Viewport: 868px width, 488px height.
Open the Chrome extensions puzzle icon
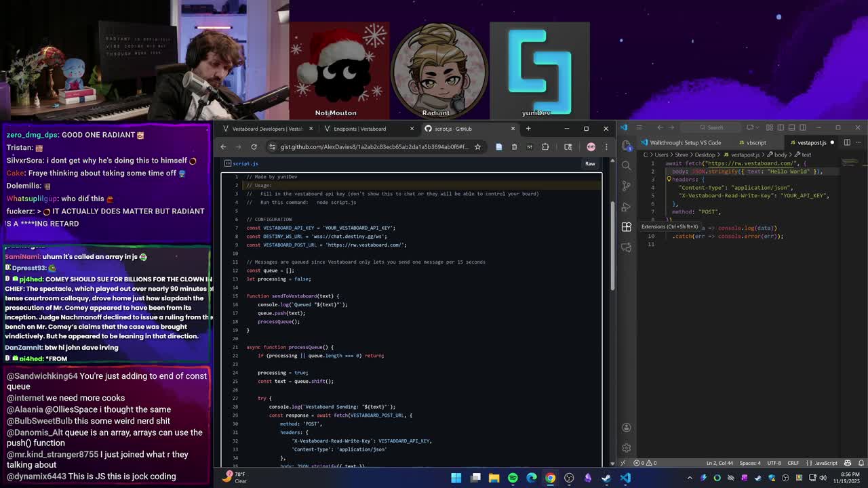coord(545,147)
